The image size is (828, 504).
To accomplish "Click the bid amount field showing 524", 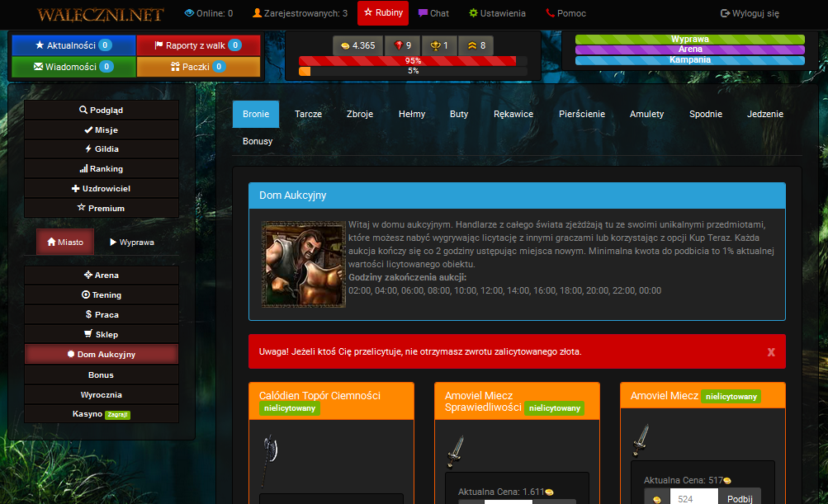I will [694, 497].
